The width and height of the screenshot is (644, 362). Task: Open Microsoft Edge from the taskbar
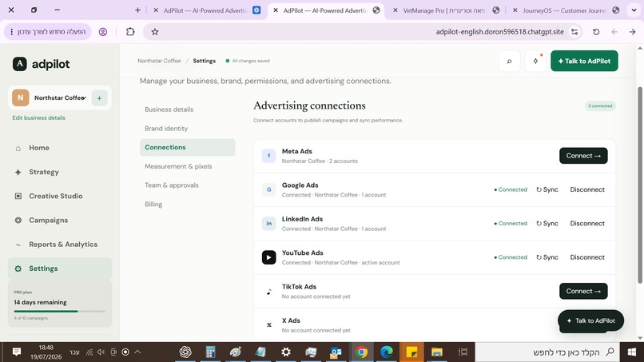[387, 352]
